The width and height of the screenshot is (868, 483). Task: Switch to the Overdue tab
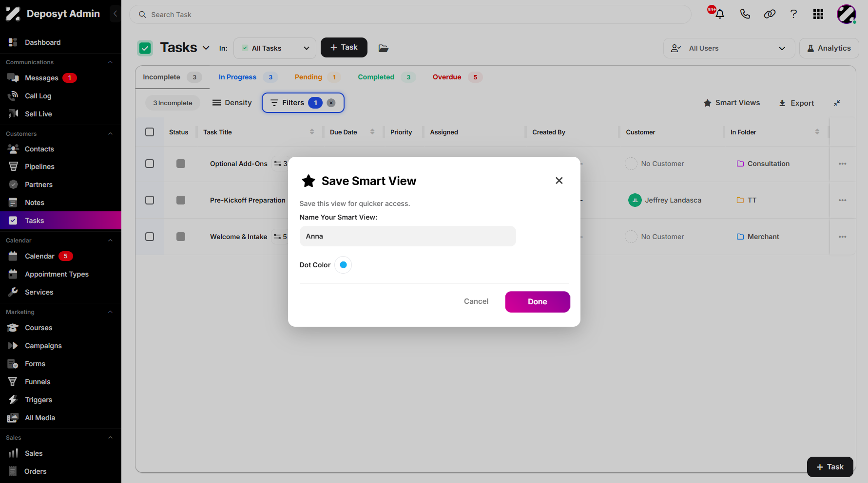coord(457,77)
